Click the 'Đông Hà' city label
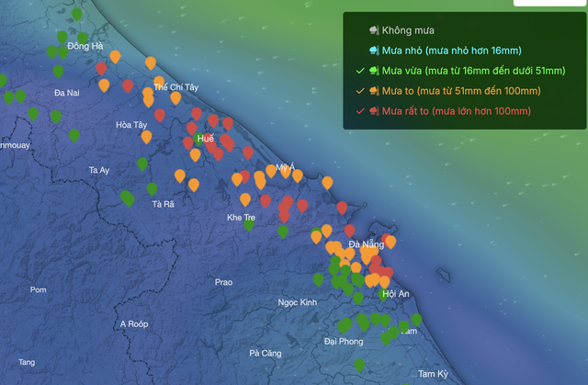The width and height of the screenshot is (588, 385). pos(85,46)
